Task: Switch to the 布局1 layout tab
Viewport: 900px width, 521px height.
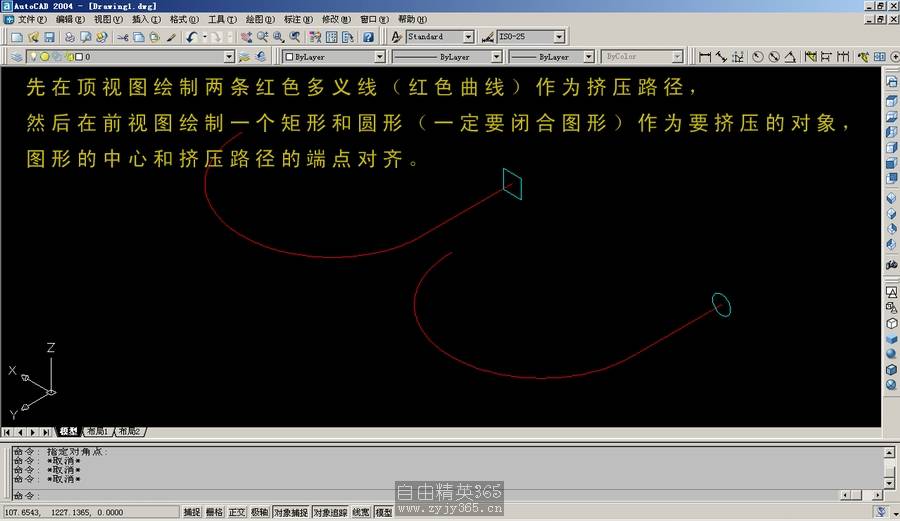Action: pyautogui.click(x=97, y=432)
